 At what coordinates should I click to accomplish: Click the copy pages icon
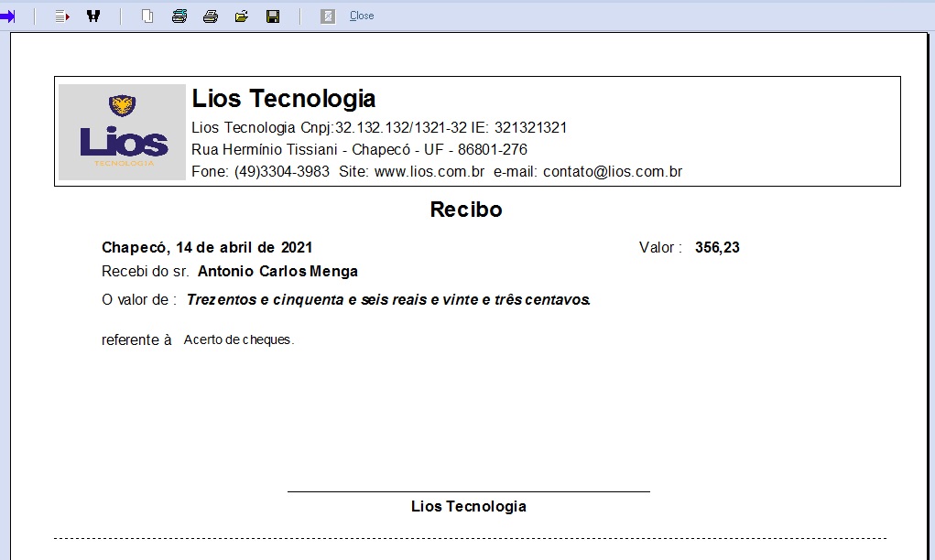tap(147, 16)
